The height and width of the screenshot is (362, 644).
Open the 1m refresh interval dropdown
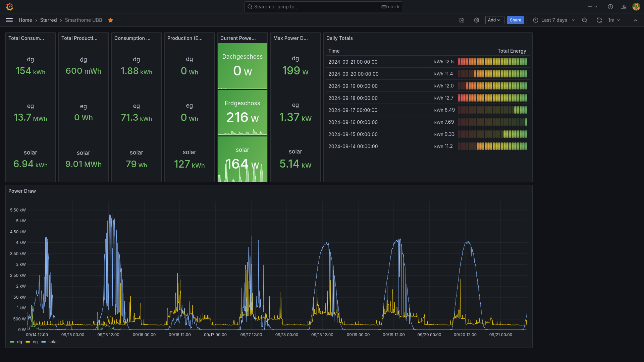click(x=614, y=20)
